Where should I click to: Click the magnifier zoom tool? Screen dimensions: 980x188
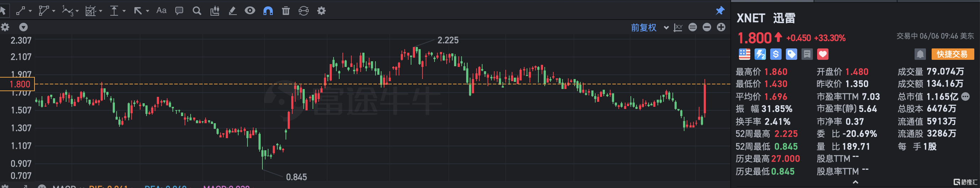click(x=197, y=11)
